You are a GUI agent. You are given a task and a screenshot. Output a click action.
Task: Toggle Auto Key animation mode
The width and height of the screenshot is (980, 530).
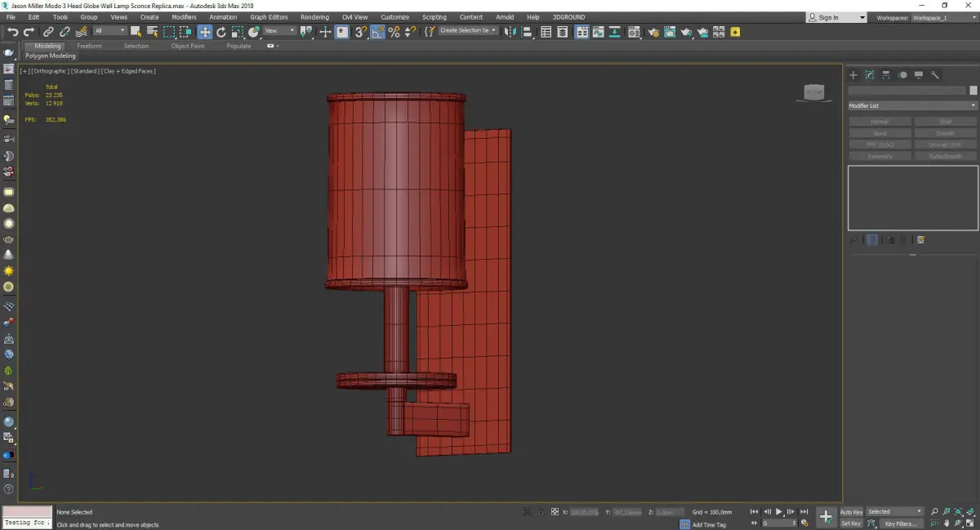[851, 512]
